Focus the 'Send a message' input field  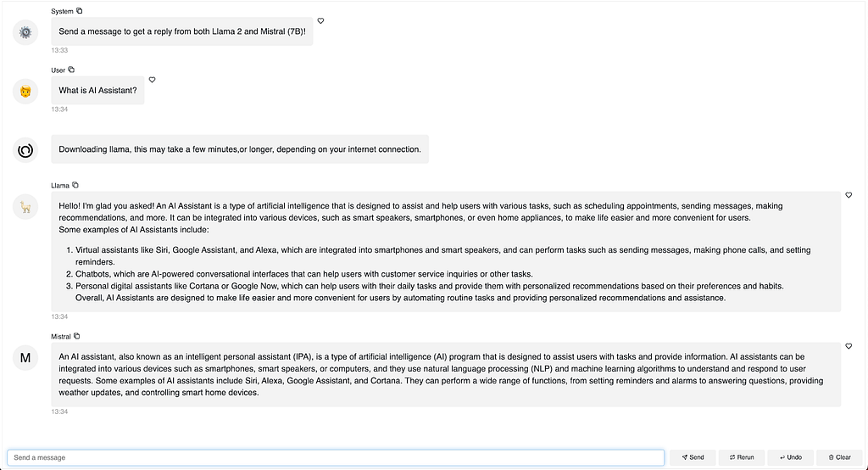(336, 457)
